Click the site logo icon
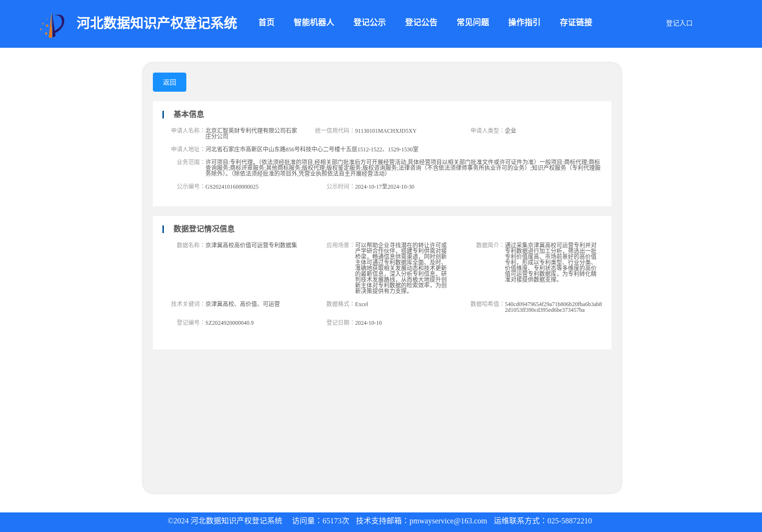Viewport: 762px width, 532px height. pyautogui.click(x=52, y=25)
